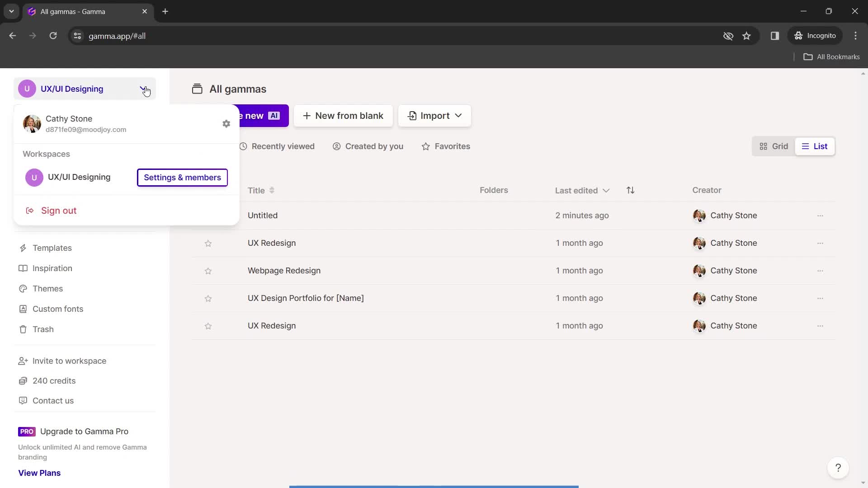Open Themes in sidebar

click(x=47, y=289)
